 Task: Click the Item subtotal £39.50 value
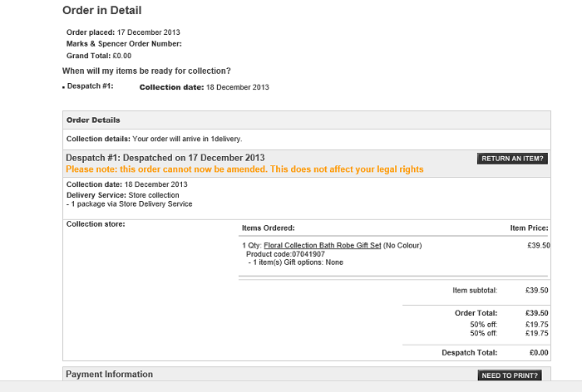tap(537, 291)
